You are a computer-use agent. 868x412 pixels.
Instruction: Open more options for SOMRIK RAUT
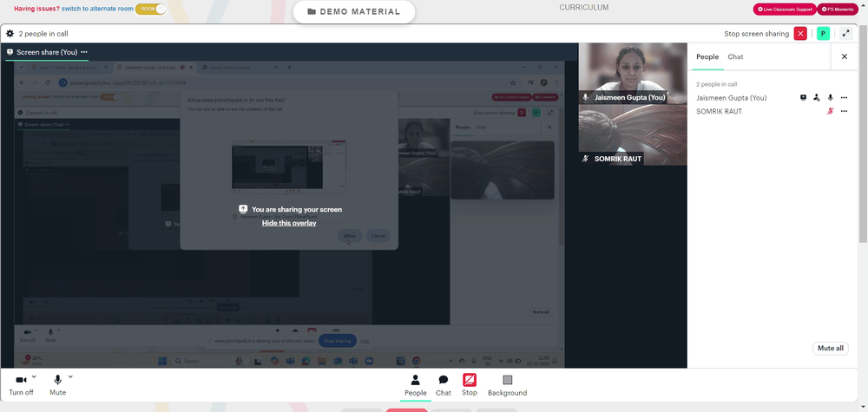844,111
